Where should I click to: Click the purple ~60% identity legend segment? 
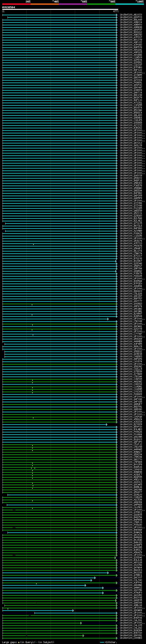[73, 4]
